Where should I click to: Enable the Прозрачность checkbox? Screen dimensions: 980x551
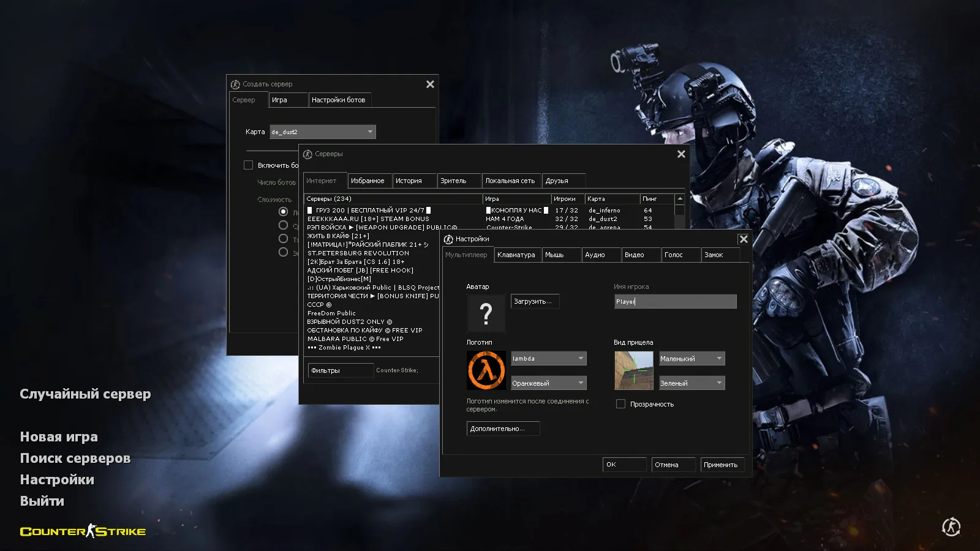(x=620, y=403)
